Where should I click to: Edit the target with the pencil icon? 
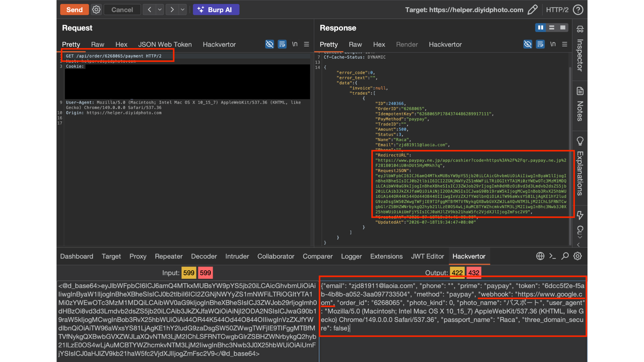click(532, 10)
